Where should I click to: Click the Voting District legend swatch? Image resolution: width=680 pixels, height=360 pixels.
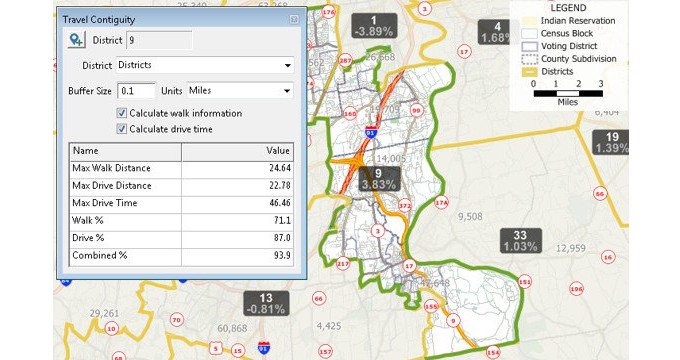pyautogui.click(x=529, y=46)
